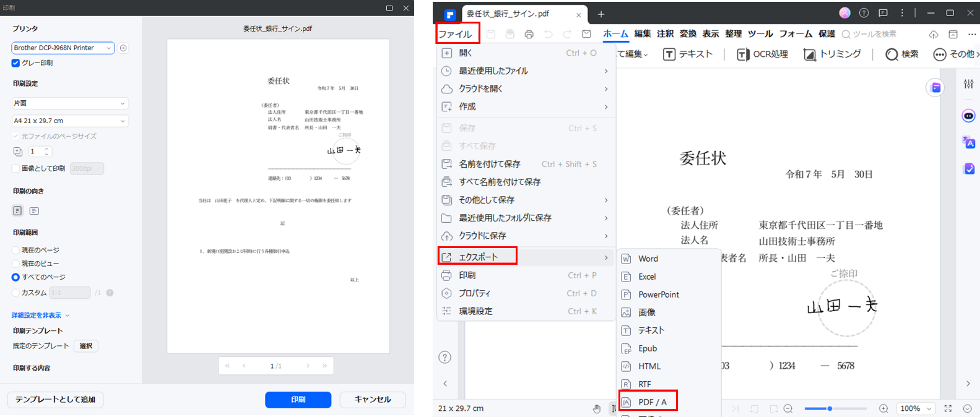Enable 画像として印刷 checkbox
This screenshot has width=980, height=417.
[15, 168]
